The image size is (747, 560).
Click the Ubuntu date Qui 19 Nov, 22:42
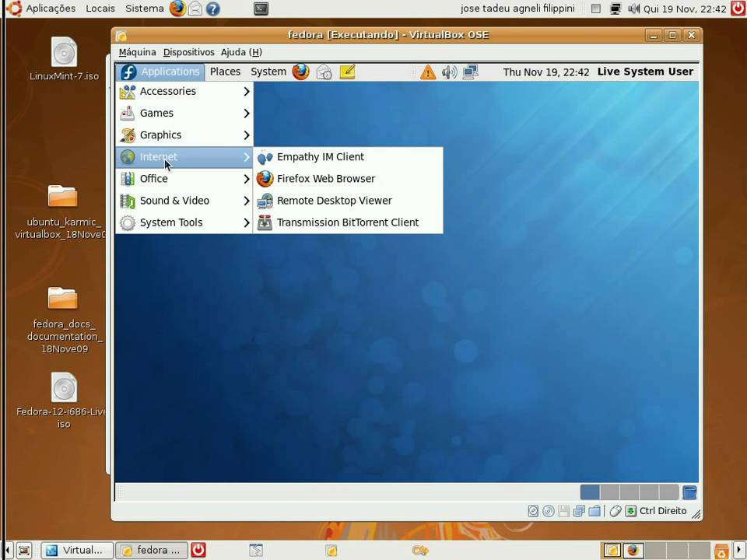(x=685, y=9)
